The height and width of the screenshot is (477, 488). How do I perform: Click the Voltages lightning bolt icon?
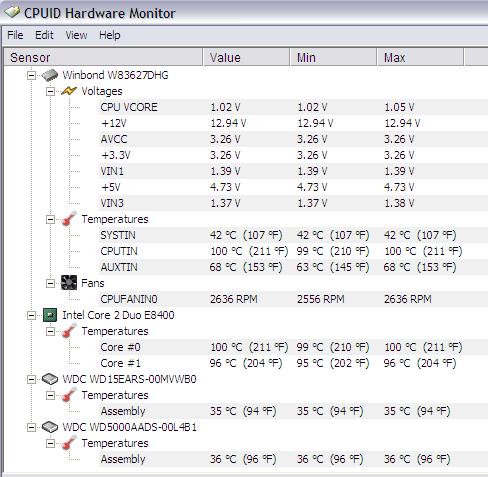[69, 91]
